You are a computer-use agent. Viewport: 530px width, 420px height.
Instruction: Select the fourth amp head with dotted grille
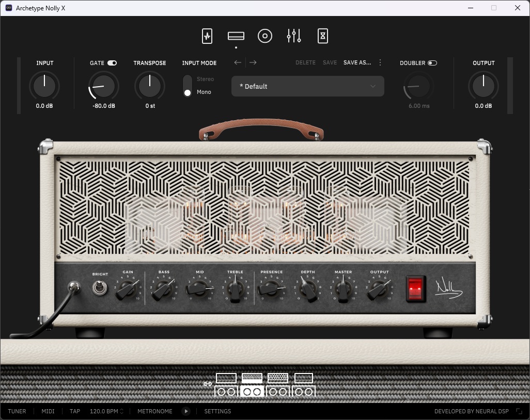tap(304, 378)
